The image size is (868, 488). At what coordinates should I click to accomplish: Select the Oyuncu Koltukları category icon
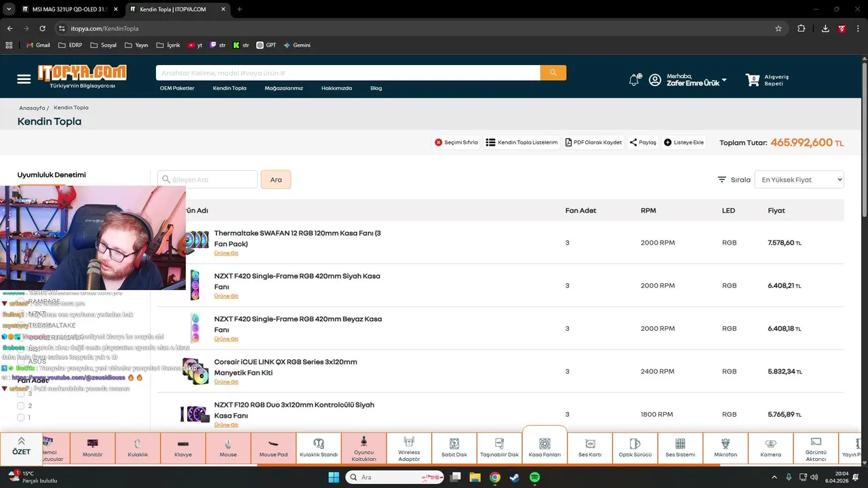coord(364,441)
